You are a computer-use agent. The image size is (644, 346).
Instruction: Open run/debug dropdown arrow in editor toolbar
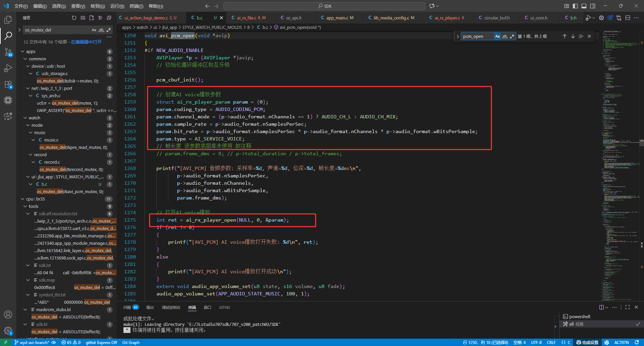(594, 18)
